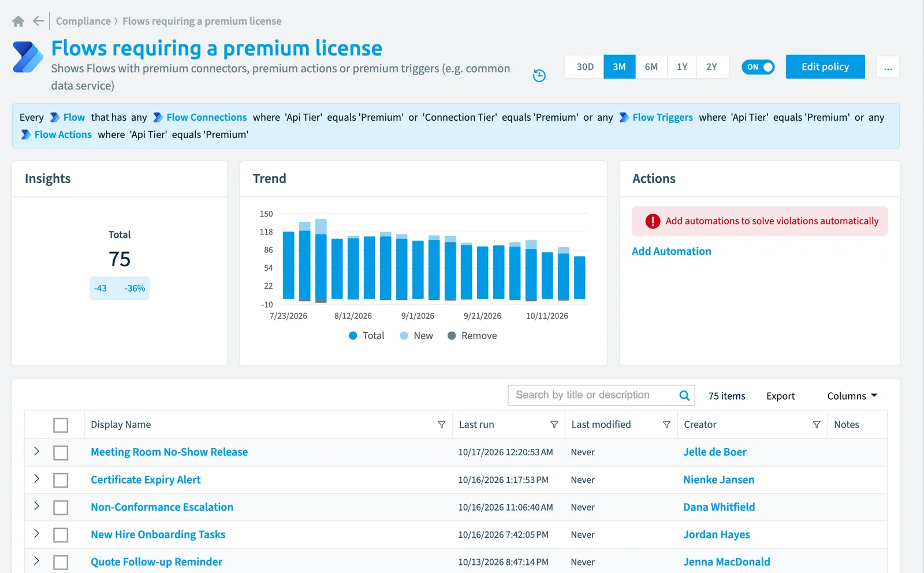This screenshot has width=924, height=573.
Task: Select the Certificate Expiry Alert checkbox
Action: 61,480
